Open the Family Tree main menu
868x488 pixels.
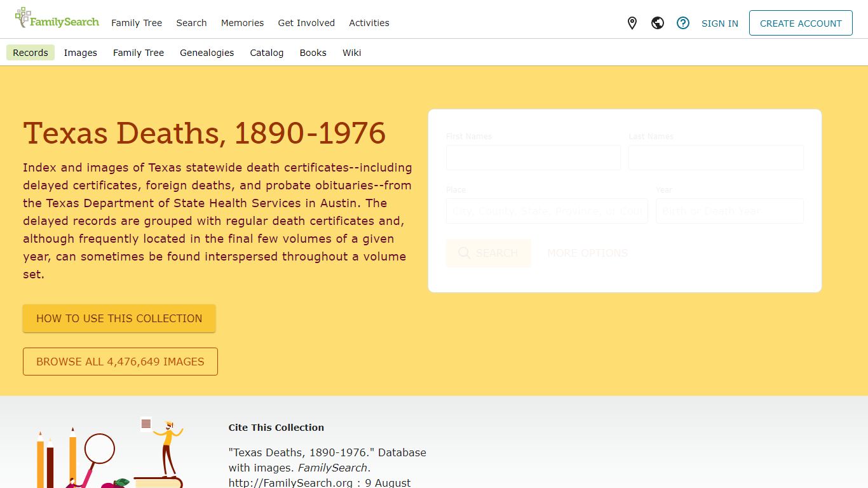(137, 23)
